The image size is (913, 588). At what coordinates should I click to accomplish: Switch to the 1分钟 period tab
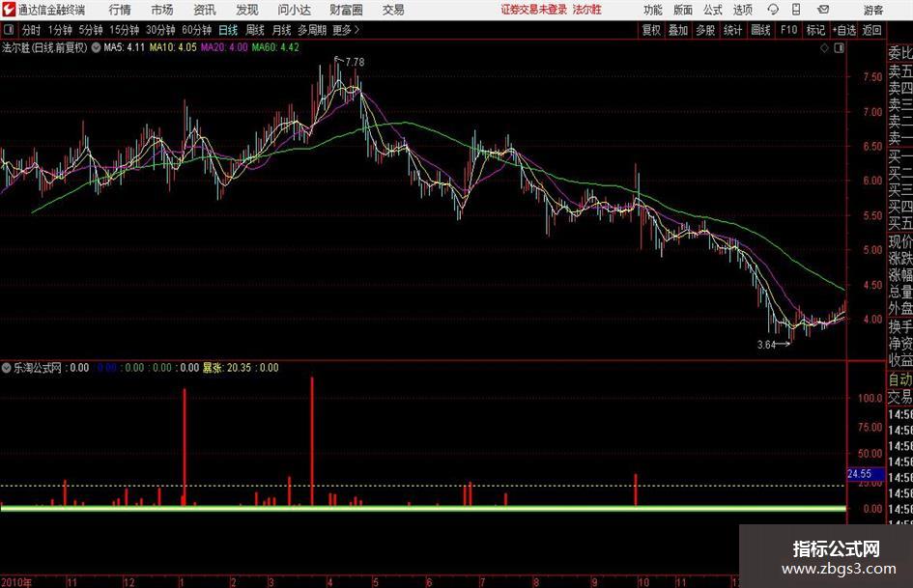[x=59, y=30]
